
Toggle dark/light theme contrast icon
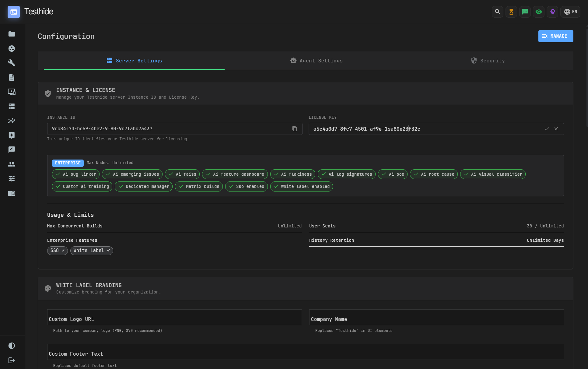point(12,346)
